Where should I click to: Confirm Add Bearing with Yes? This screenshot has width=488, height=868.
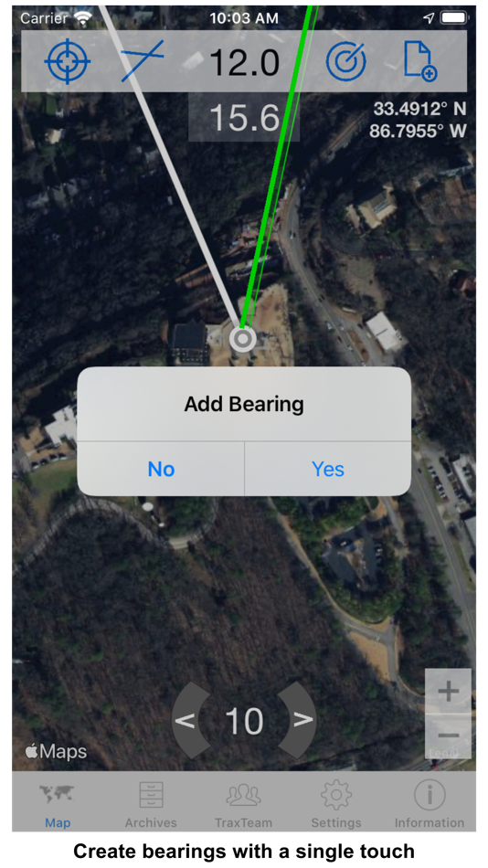pyautogui.click(x=328, y=469)
